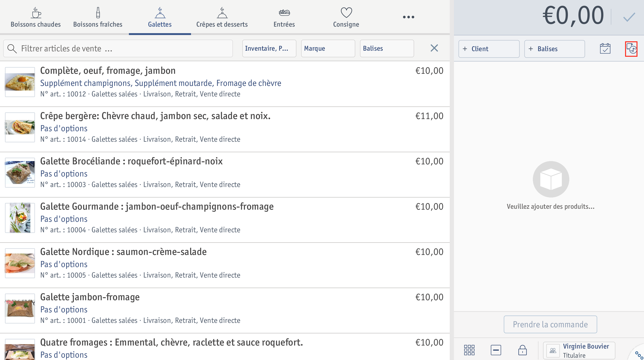Focus the Filtrer articles de vente field
644x360 pixels.
point(118,49)
